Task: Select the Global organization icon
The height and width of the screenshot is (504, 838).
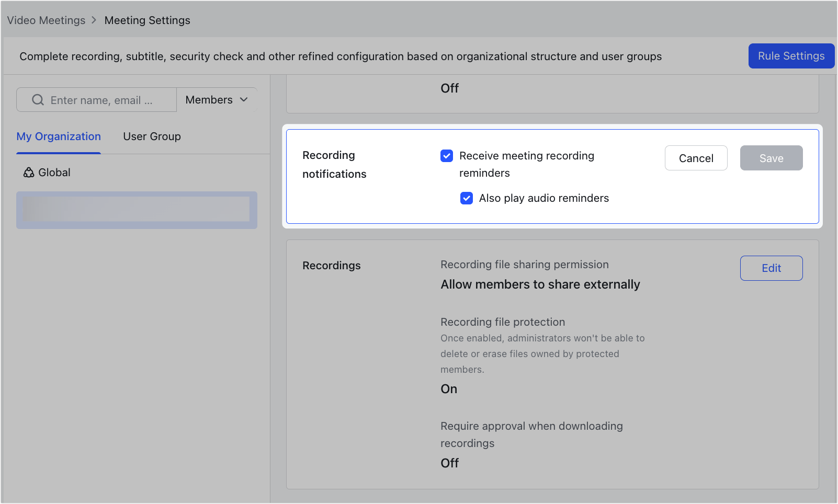Action: point(29,173)
